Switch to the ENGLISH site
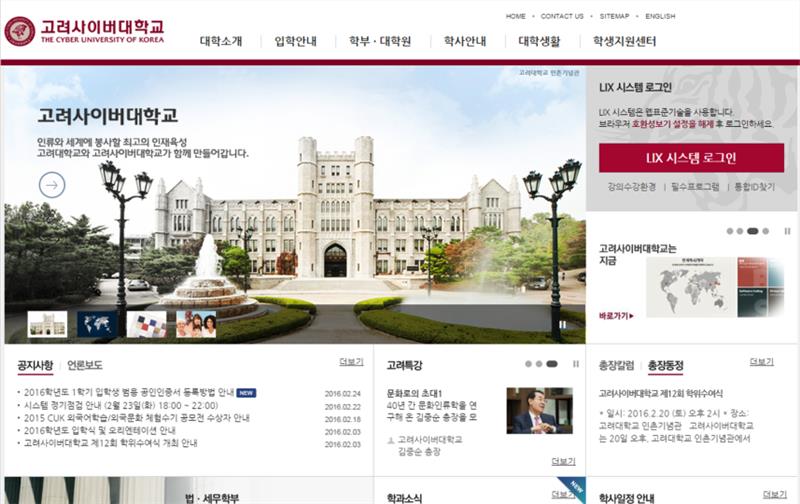The height and width of the screenshot is (504, 800). [x=660, y=16]
